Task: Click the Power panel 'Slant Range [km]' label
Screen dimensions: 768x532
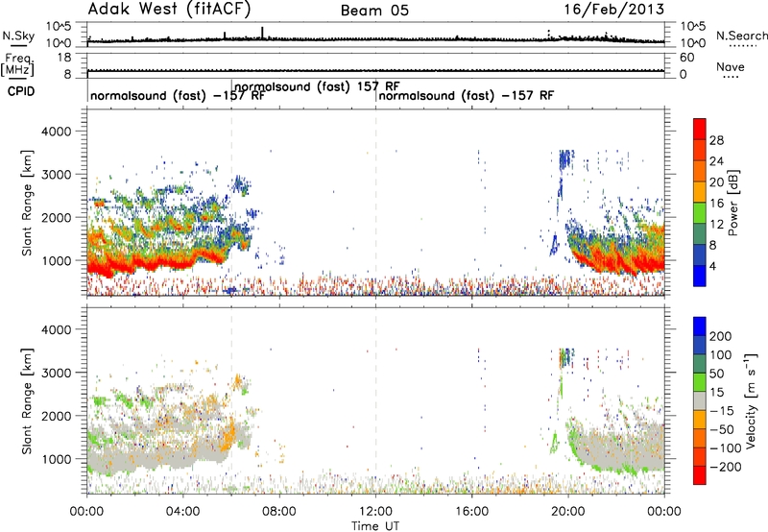Action: point(27,203)
